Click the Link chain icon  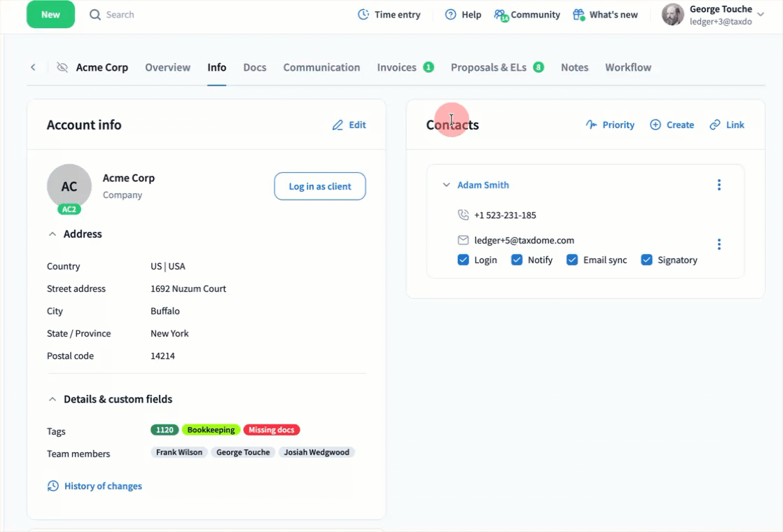pyautogui.click(x=715, y=125)
